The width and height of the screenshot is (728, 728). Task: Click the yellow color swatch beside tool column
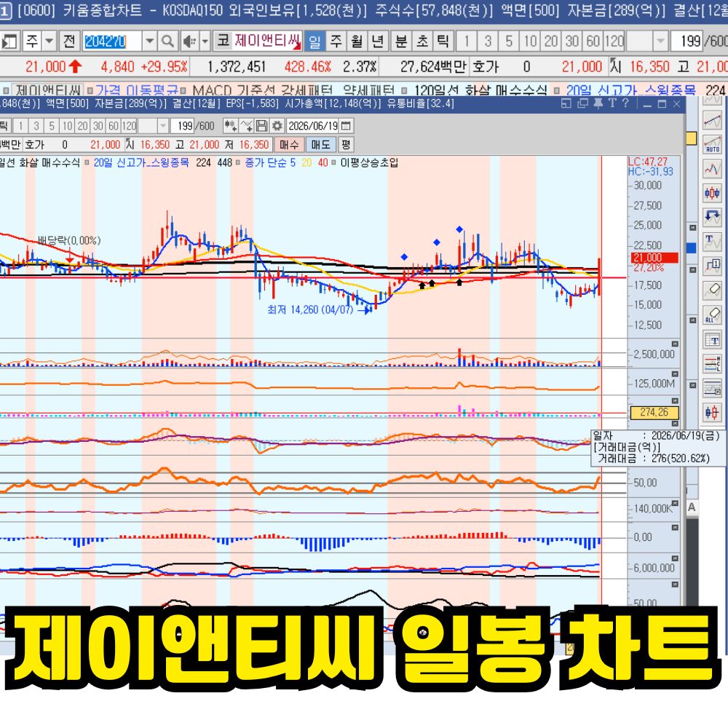point(691,138)
